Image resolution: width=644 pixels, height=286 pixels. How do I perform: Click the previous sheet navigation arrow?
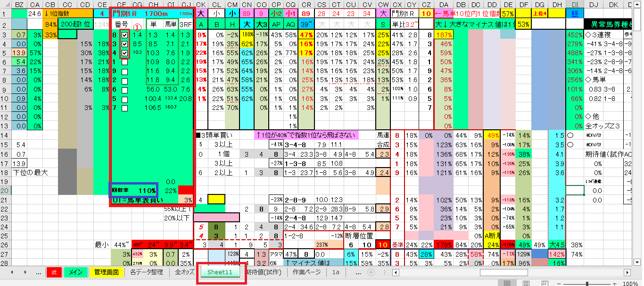click(x=12, y=272)
